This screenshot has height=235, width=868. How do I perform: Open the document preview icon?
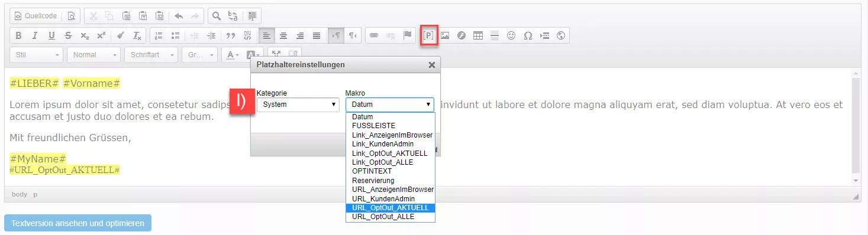coord(71,16)
